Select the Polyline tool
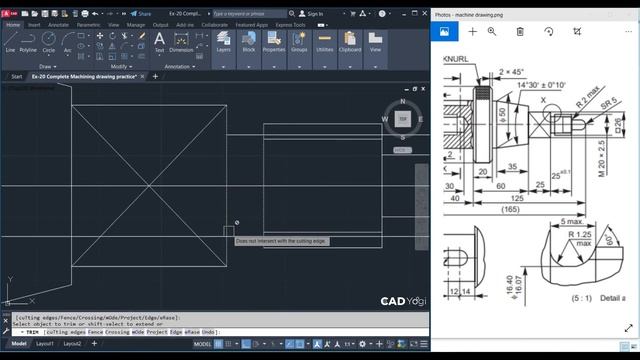This screenshot has width=640, height=360. (x=28, y=42)
